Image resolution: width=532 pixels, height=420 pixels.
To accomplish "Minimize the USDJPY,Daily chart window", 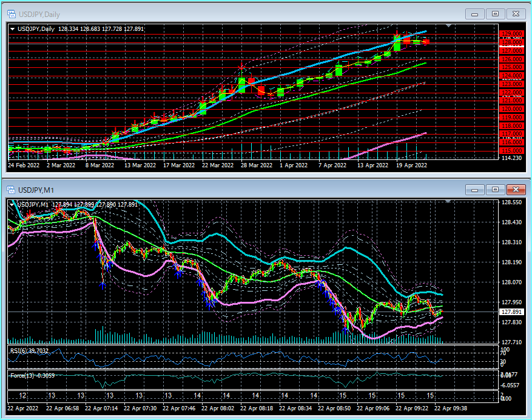I will click(x=474, y=14).
